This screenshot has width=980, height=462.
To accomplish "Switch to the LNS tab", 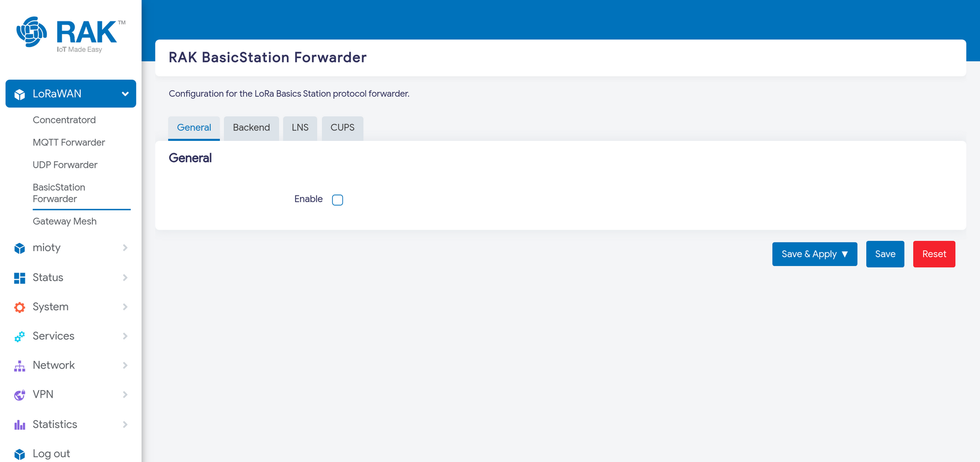I will (300, 128).
